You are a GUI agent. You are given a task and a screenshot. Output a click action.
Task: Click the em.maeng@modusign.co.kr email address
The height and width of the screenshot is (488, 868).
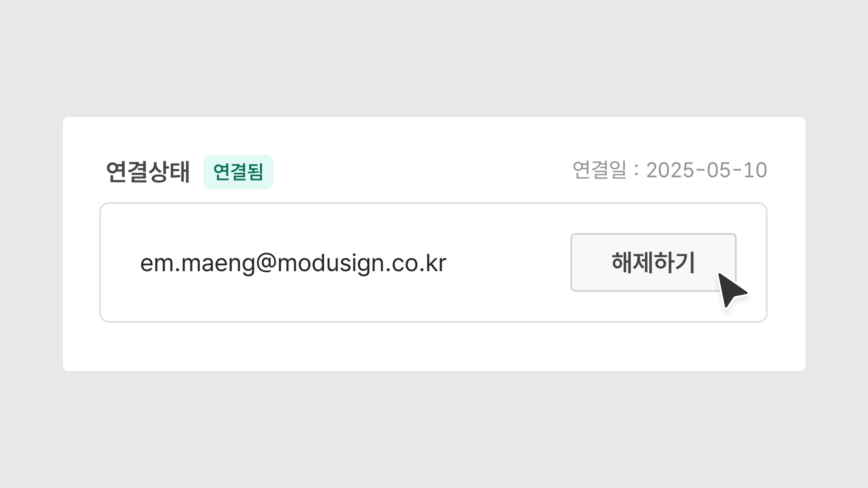click(293, 263)
